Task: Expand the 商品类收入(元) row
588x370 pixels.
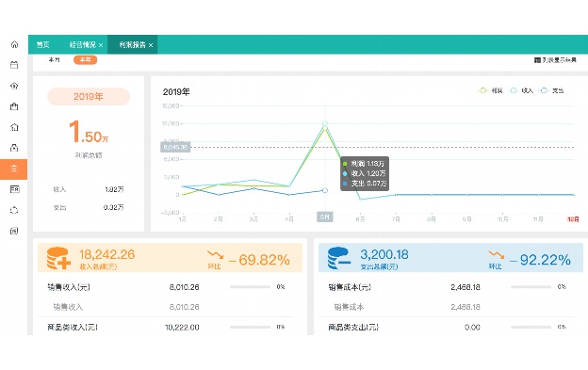Action: [166, 328]
